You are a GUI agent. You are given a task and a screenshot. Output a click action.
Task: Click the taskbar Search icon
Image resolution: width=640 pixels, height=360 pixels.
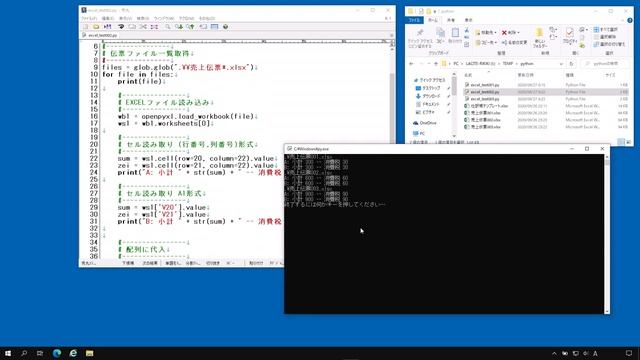click(24, 353)
